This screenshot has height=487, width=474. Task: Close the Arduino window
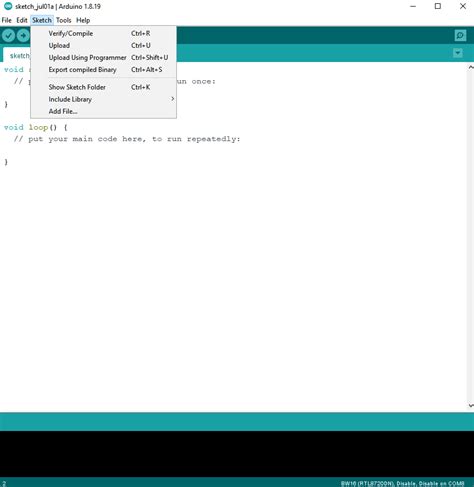[463, 6]
